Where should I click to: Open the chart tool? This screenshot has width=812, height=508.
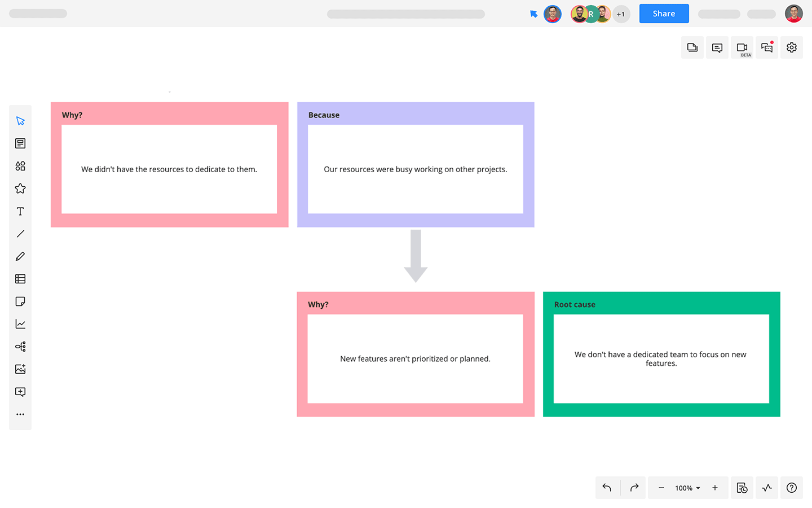(20, 324)
